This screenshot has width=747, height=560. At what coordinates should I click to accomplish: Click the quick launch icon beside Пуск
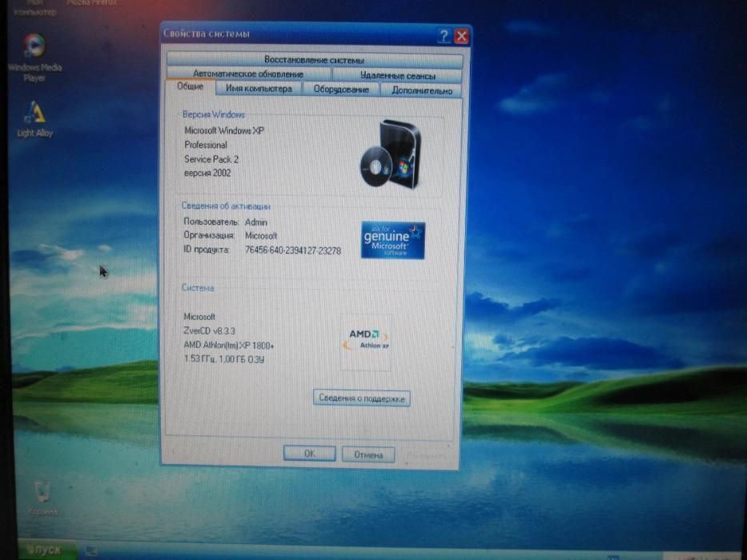91,551
